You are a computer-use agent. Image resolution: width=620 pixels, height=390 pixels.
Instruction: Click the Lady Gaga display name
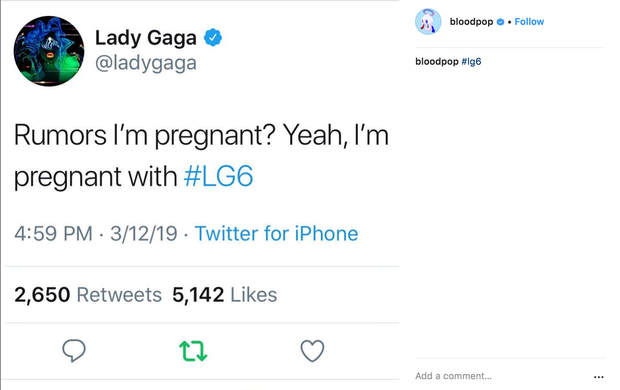click(146, 38)
